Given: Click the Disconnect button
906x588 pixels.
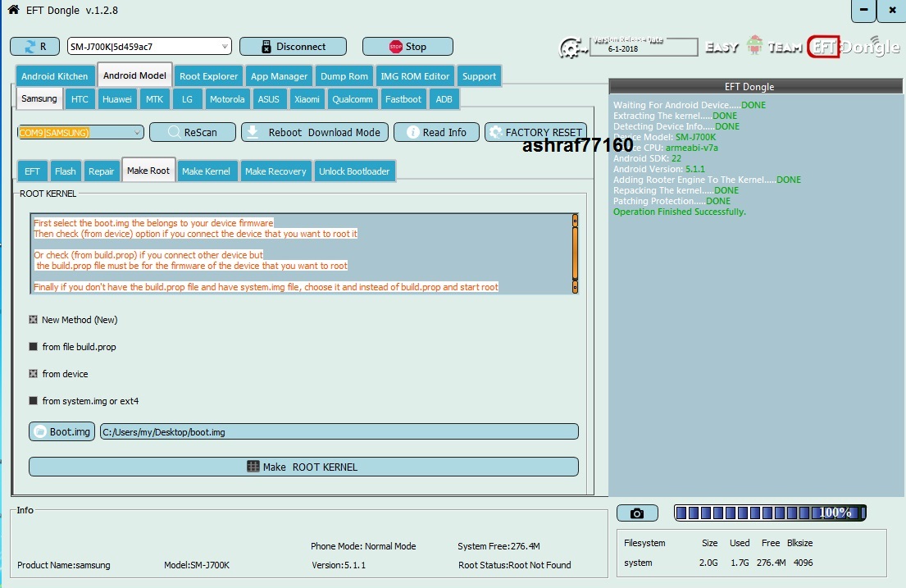Looking at the screenshot, I should (293, 46).
